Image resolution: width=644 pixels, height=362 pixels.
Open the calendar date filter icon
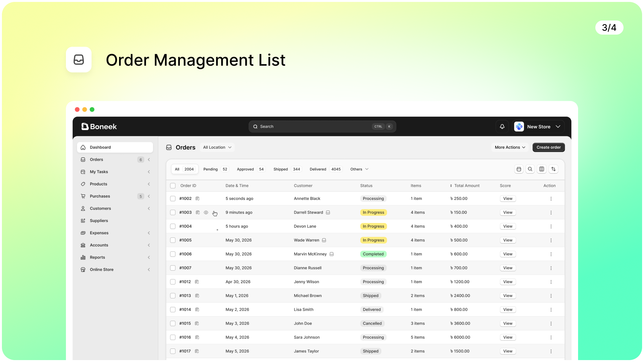tap(519, 169)
